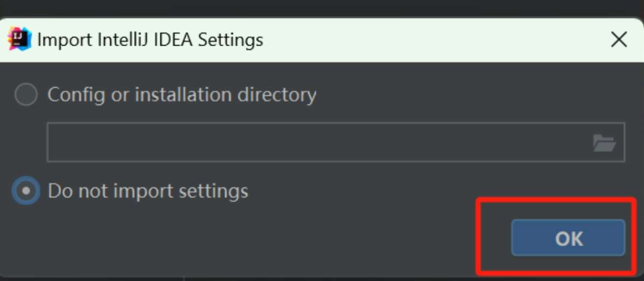Click the directory path input field
This screenshot has height=281, width=644.
click(315, 143)
